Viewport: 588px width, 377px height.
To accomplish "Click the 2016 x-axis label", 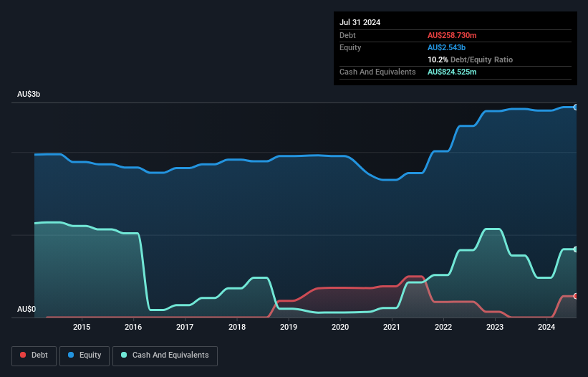I will 133,327.
